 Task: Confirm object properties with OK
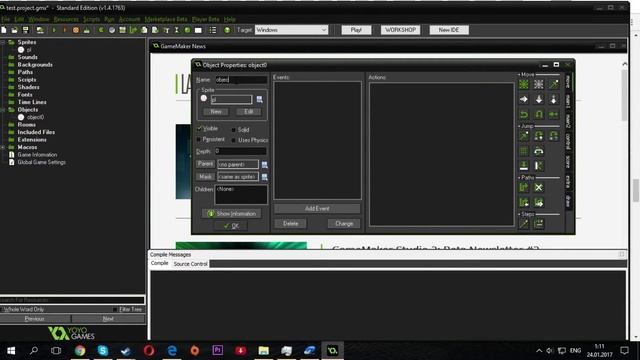click(231, 226)
